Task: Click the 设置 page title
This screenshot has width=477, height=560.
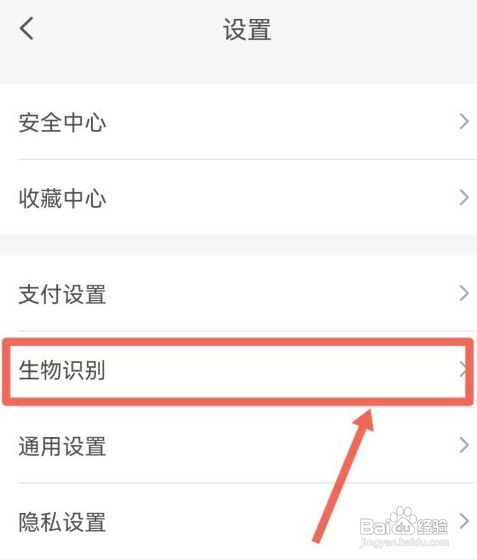Action: pyautogui.click(x=247, y=29)
